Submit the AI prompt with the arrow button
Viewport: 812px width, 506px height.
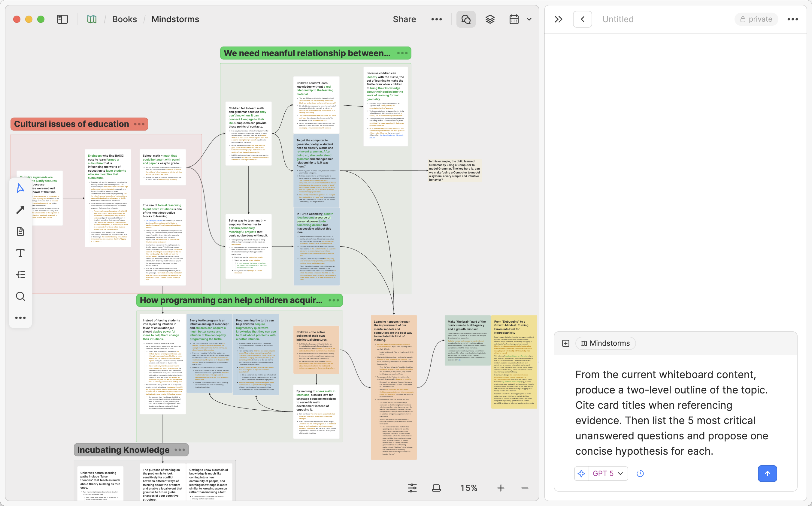(x=767, y=473)
